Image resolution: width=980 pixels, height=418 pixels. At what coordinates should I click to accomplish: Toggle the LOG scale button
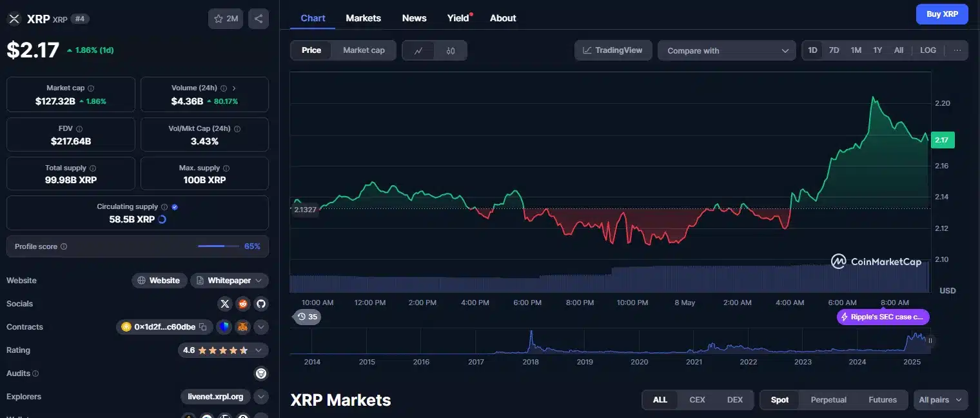click(928, 50)
